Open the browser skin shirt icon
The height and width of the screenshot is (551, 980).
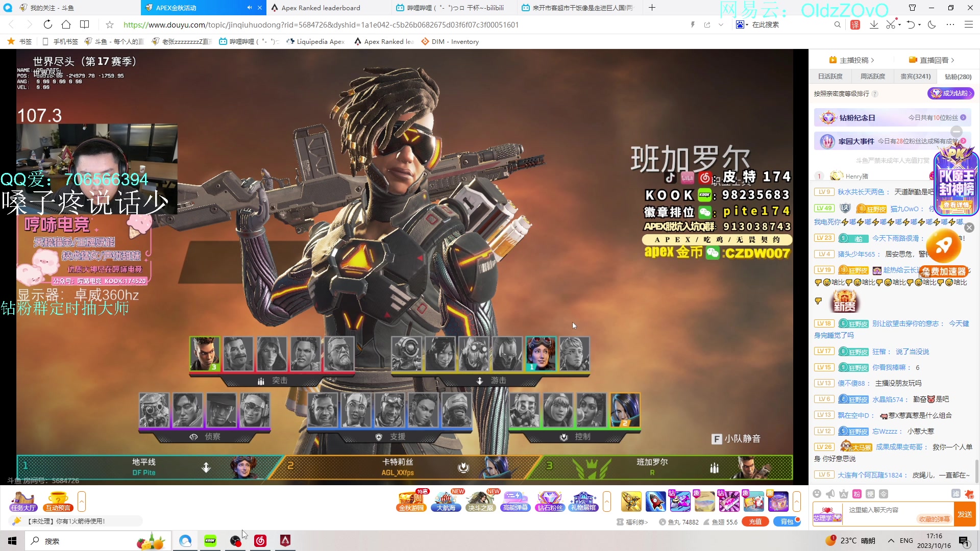click(913, 8)
